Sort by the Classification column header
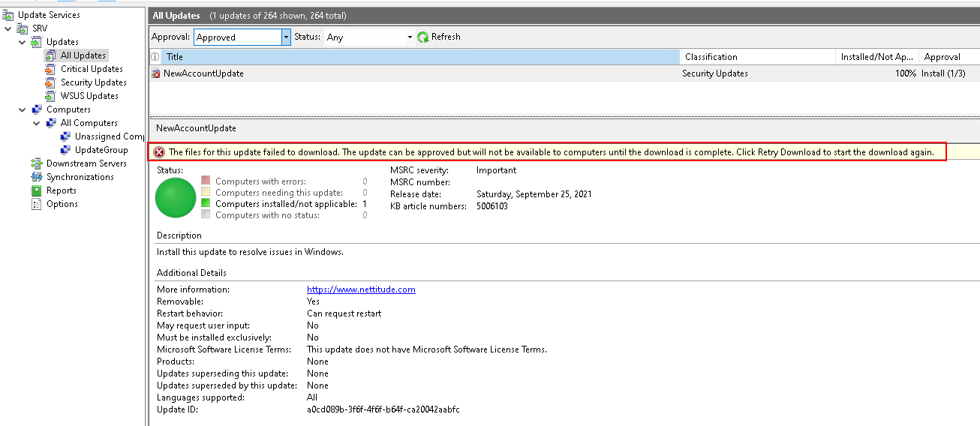This screenshot has height=426, width=980. tap(756, 57)
